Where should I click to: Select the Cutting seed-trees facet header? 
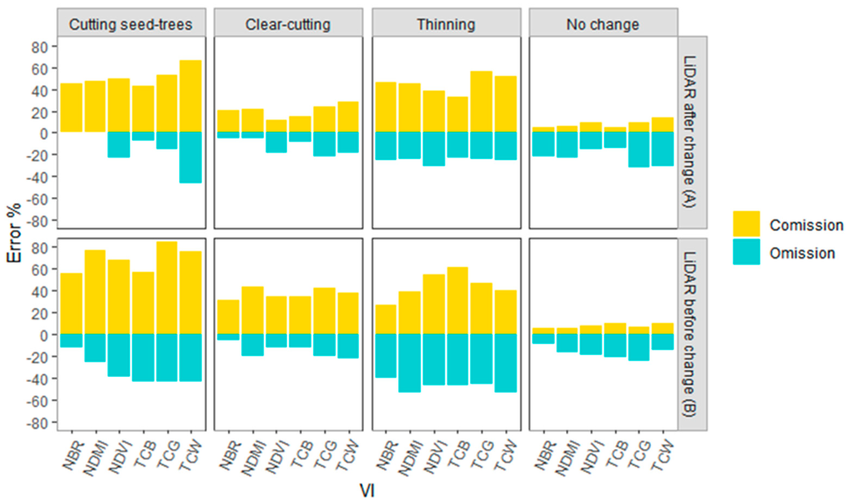131,24
